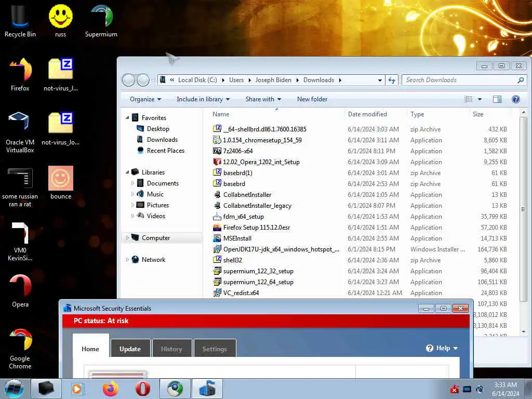The height and width of the screenshot is (399, 532).
Task: Open the Organize dropdown menu
Action: coord(145,99)
